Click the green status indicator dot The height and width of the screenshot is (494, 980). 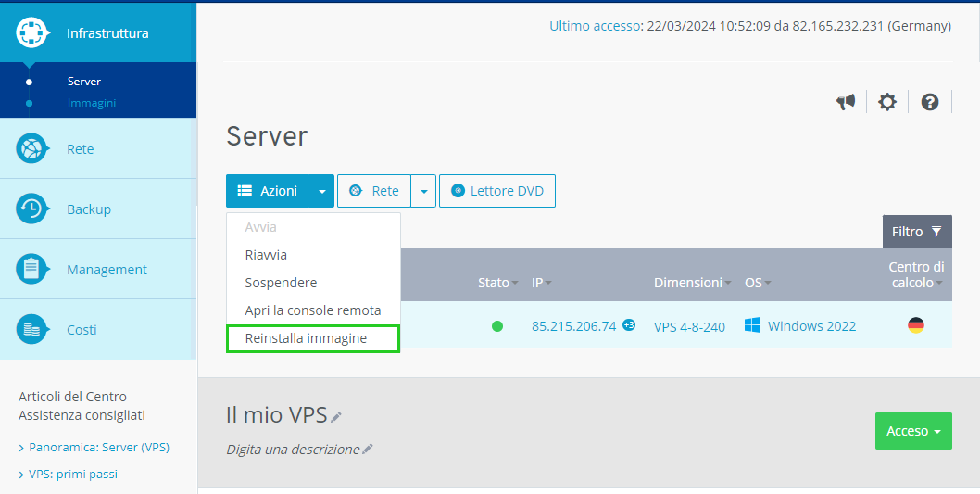(497, 326)
